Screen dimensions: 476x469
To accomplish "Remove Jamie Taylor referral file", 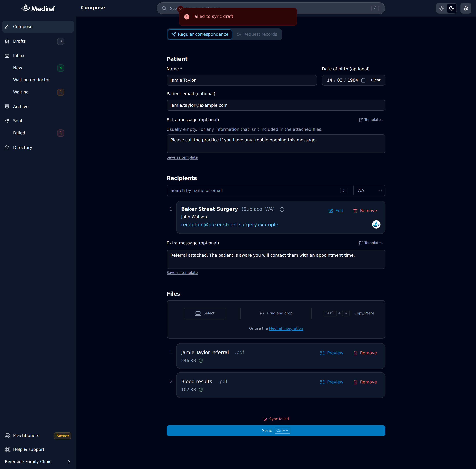I will (x=365, y=353).
